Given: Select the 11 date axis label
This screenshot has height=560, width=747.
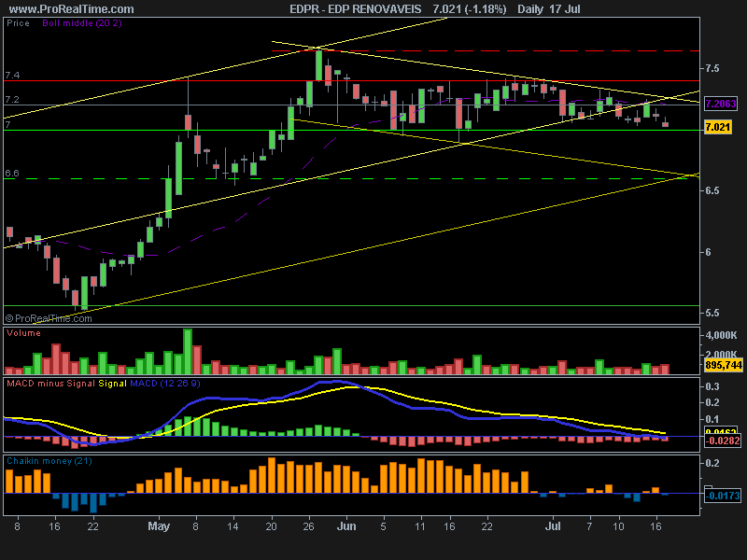Looking at the screenshot, I should [x=419, y=526].
